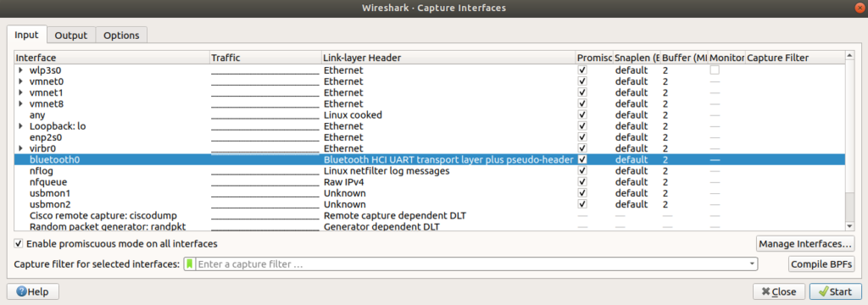Focus the Enter a capture filter field

pos(471,264)
